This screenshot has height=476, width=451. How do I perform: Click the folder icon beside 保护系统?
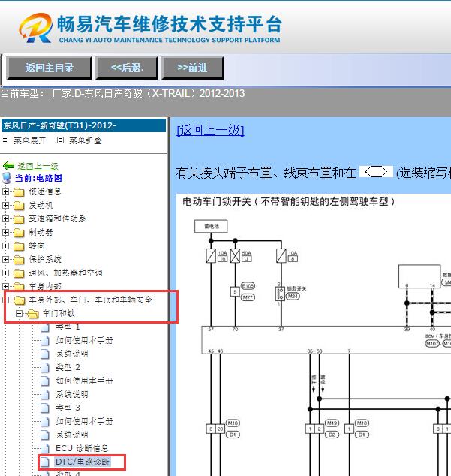click(x=19, y=260)
